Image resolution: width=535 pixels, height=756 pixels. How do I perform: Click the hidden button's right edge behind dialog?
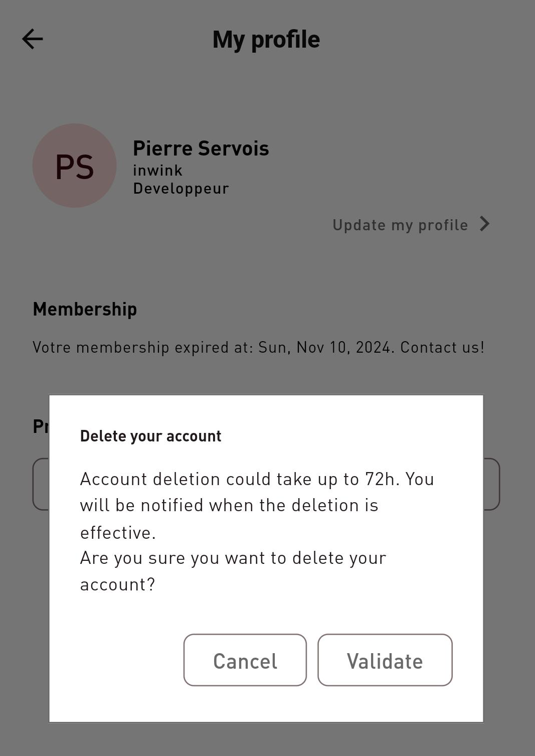[492, 484]
